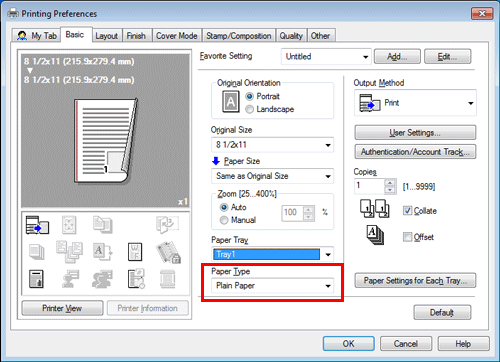Click the printer-with-blue-arrow icon in the status icon grid
Viewport: 500px width, 362px height.
[37, 225]
